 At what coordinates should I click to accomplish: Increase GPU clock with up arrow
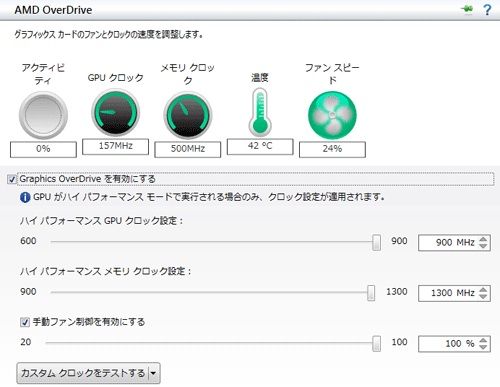[483, 239]
